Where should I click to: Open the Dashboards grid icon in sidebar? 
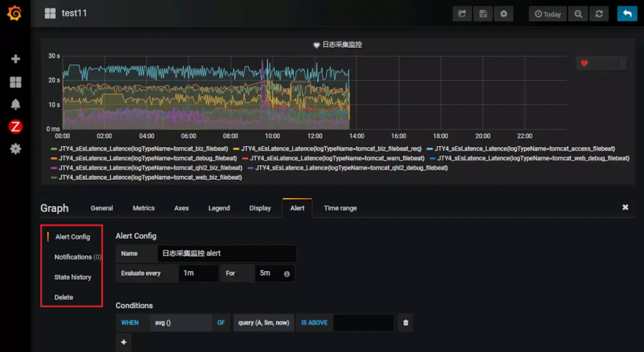click(x=16, y=82)
